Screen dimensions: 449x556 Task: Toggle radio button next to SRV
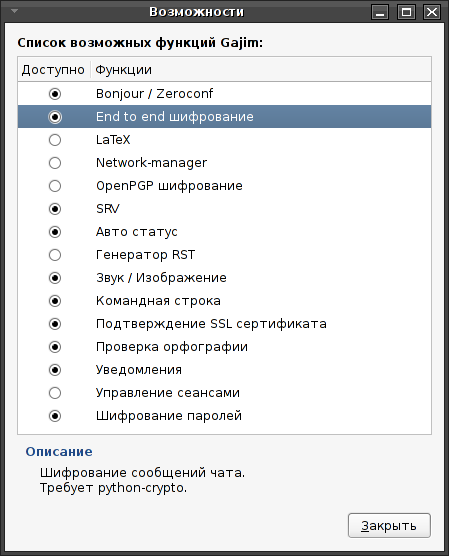(x=55, y=209)
